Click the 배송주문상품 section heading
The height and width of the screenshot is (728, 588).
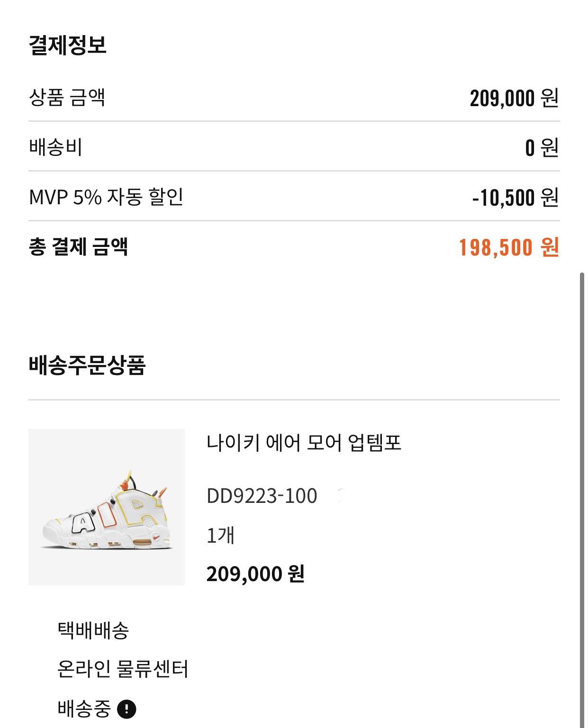coord(87,365)
